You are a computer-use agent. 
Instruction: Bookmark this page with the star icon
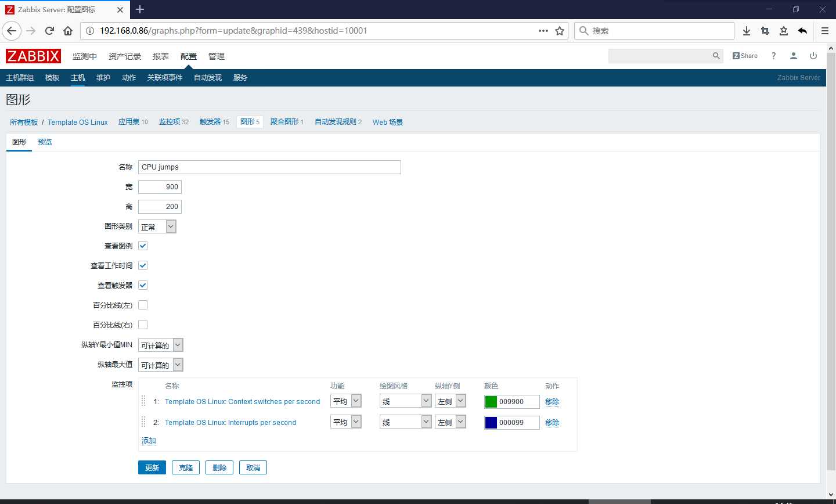pyautogui.click(x=560, y=31)
